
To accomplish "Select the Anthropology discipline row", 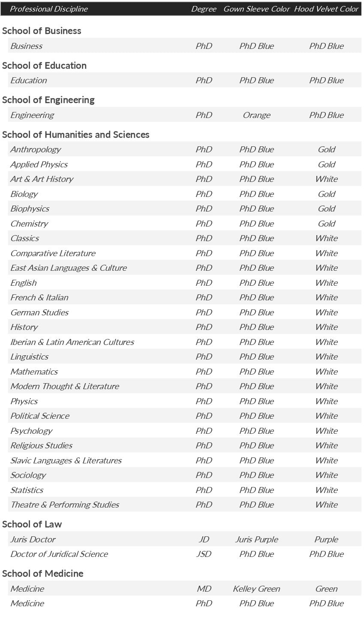I will (36, 149).
